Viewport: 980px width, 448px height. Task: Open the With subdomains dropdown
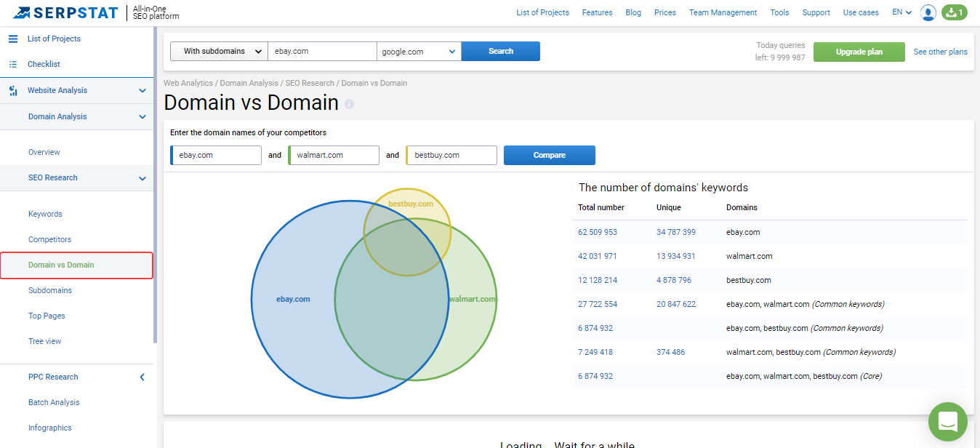[219, 51]
